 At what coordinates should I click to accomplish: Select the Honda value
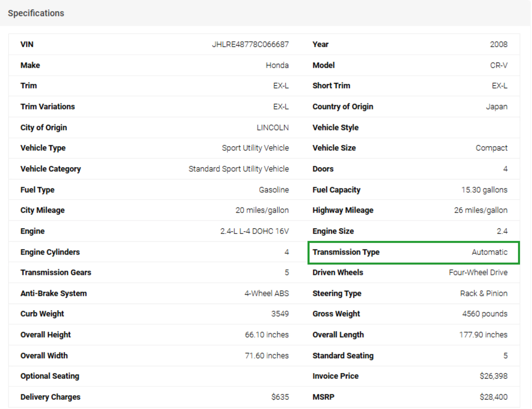point(277,65)
